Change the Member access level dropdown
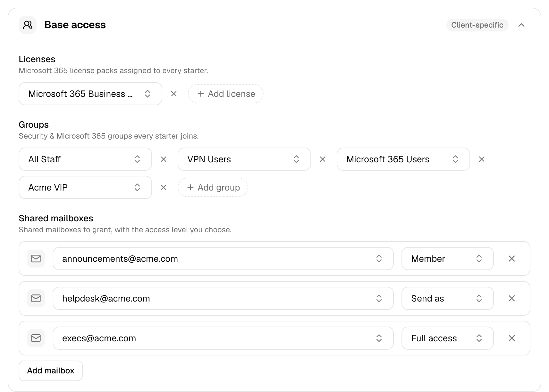 [448, 259]
